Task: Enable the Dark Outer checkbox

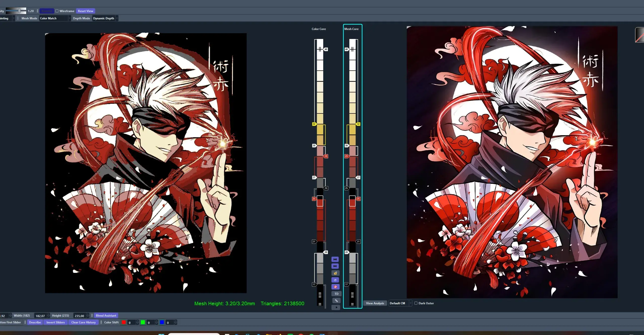Action: coord(416,303)
